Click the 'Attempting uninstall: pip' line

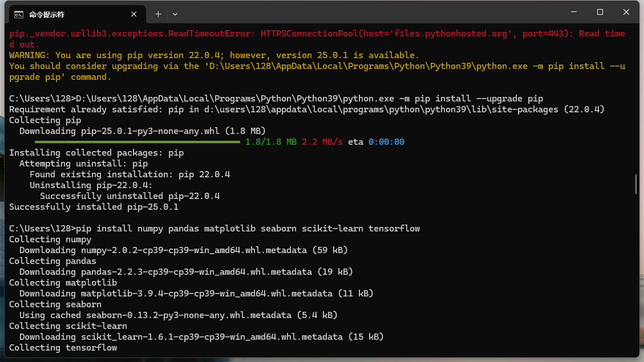83,164
